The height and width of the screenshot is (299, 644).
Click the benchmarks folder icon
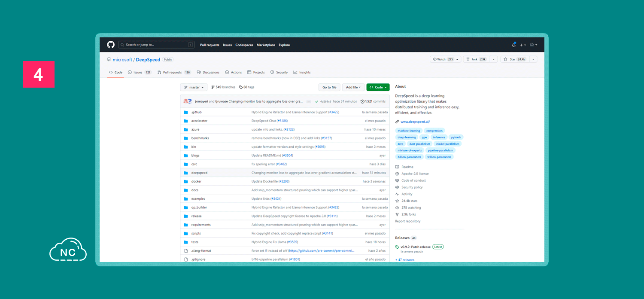click(186, 138)
